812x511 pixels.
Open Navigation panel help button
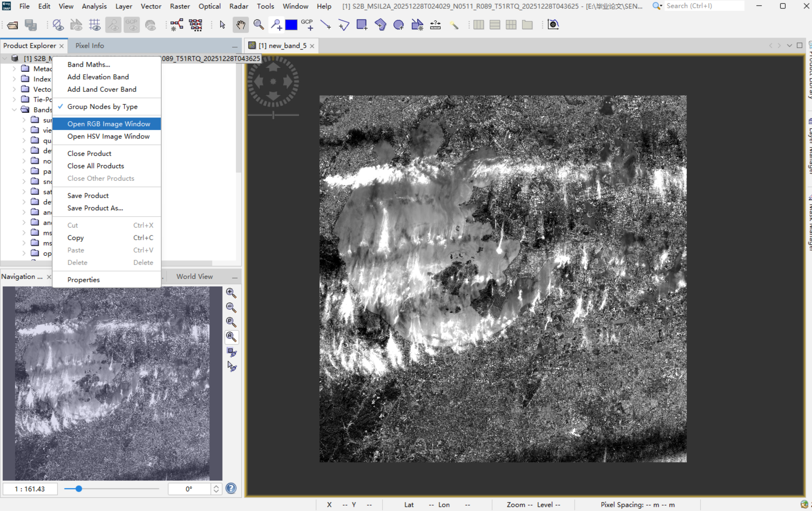pyautogui.click(x=231, y=488)
